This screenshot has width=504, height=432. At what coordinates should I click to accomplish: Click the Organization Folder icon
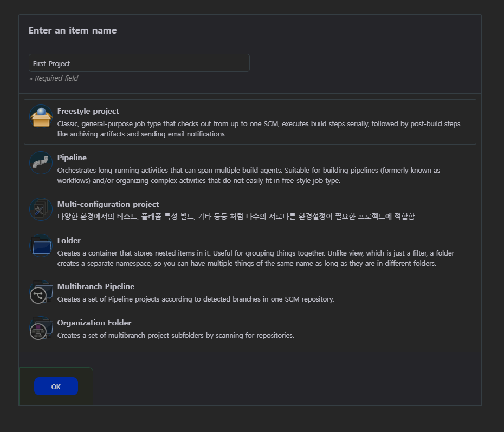tap(41, 328)
